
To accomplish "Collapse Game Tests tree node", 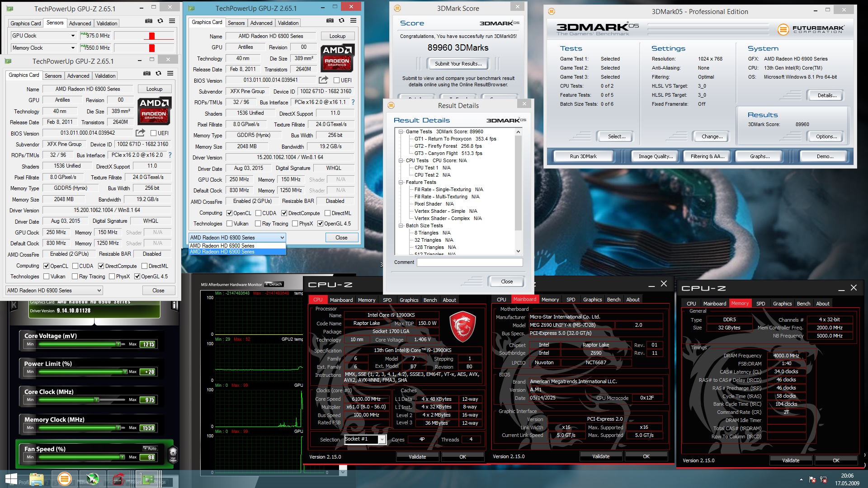I will coord(401,131).
